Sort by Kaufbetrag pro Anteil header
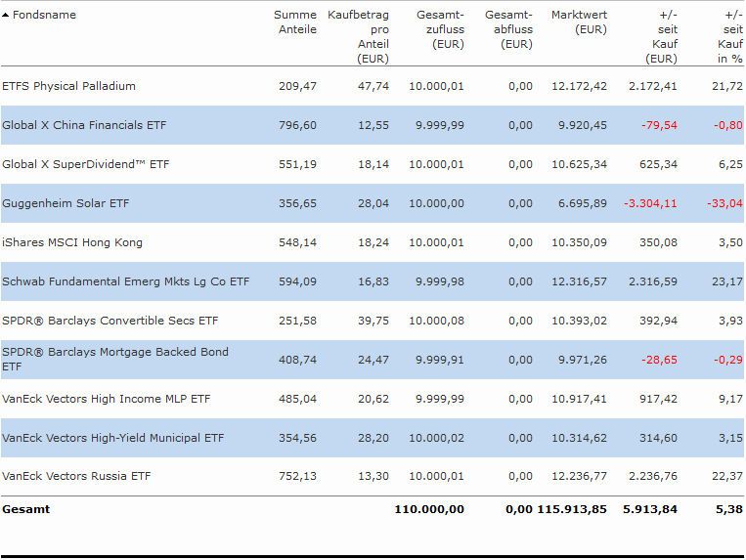 coord(358,36)
